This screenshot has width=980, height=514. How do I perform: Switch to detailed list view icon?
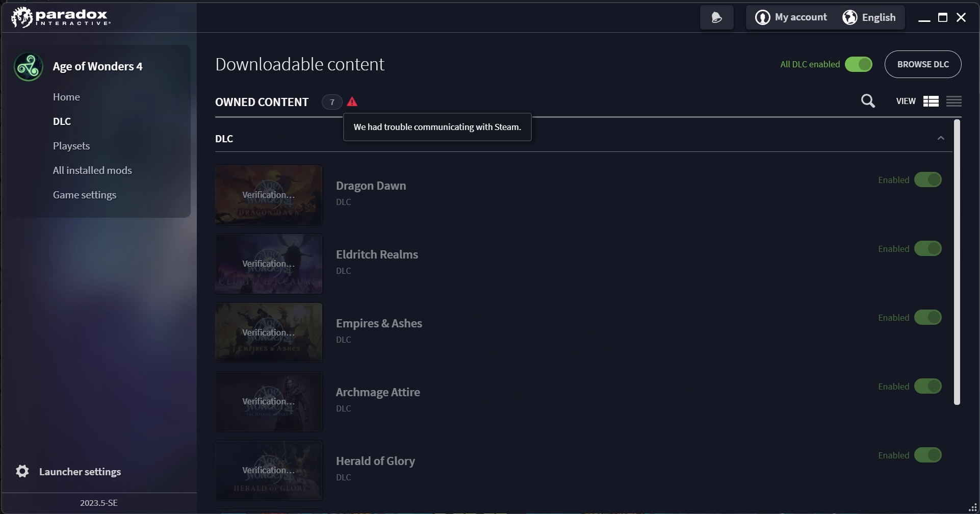(x=931, y=101)
